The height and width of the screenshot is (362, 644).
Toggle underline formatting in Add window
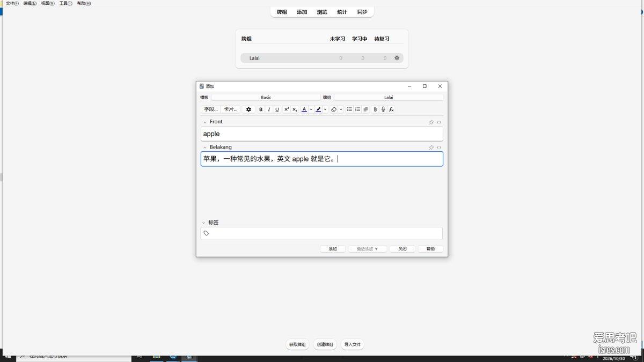coord(277,109)
